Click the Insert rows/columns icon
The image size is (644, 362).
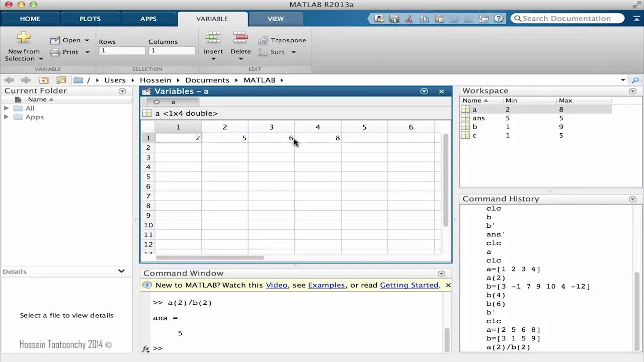[213, 38]
